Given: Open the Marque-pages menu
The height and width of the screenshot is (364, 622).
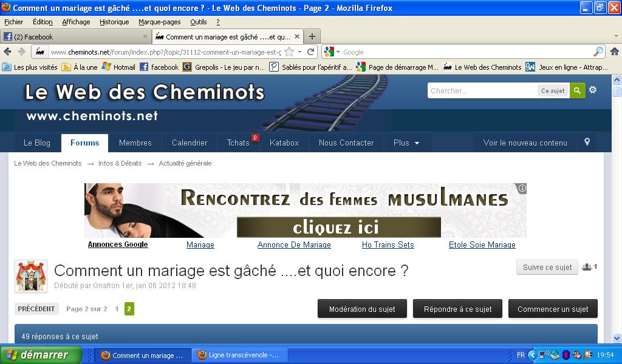Looking at the screenshot, I should (x=159, y=22).
